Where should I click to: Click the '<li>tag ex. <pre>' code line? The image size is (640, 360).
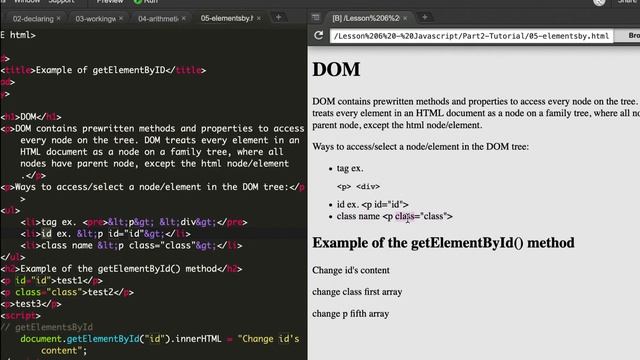click(x=134, y=222)
